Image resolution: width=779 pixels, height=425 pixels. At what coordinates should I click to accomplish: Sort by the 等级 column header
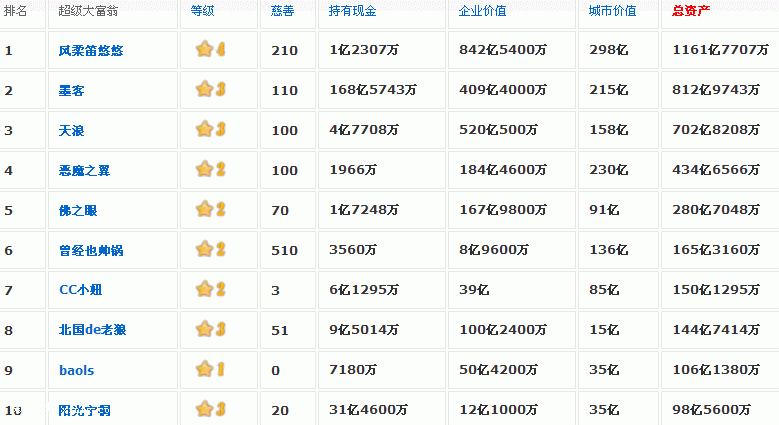202,11
